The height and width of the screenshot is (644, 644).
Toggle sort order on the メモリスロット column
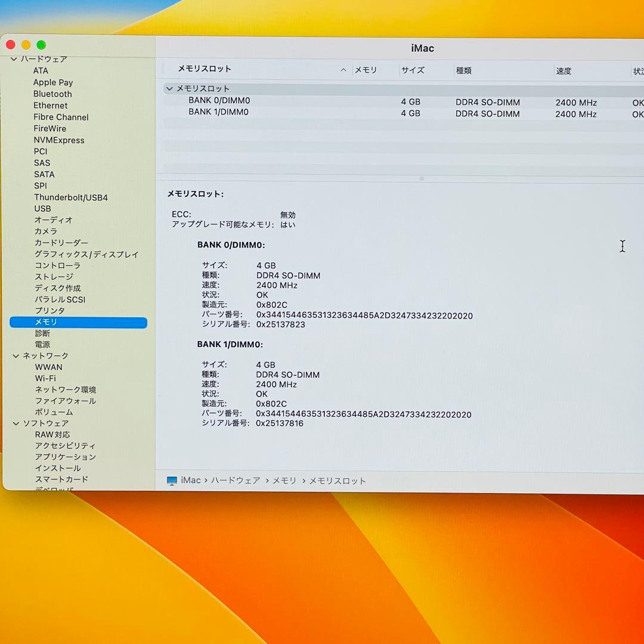(205, 69)
